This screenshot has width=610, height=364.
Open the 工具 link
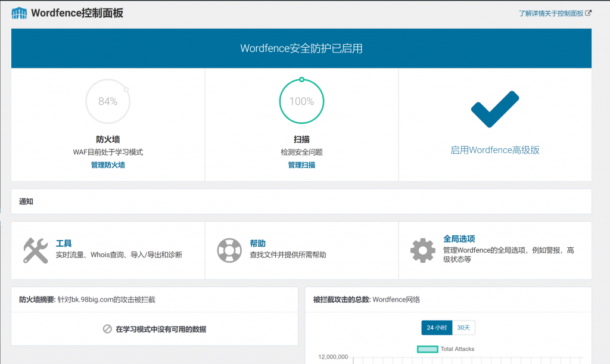pyautogui.click(x=63, y=244)
